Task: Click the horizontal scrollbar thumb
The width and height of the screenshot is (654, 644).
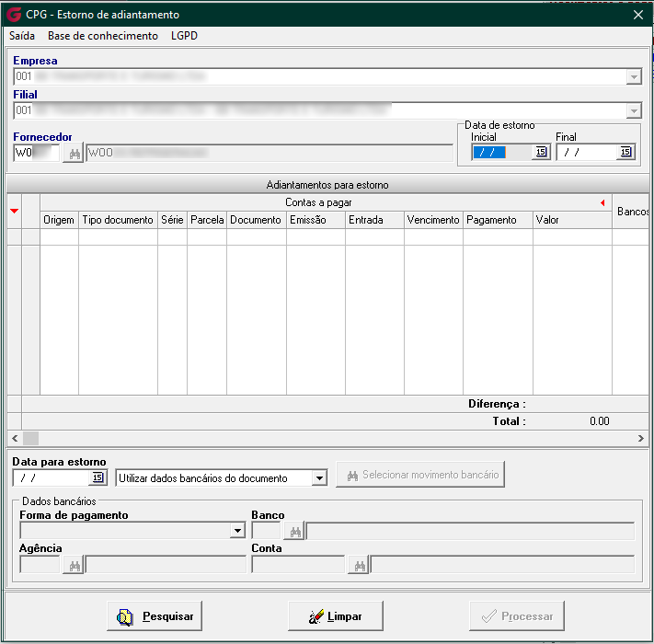Action: pyautogui.click(x=31, y=438)
